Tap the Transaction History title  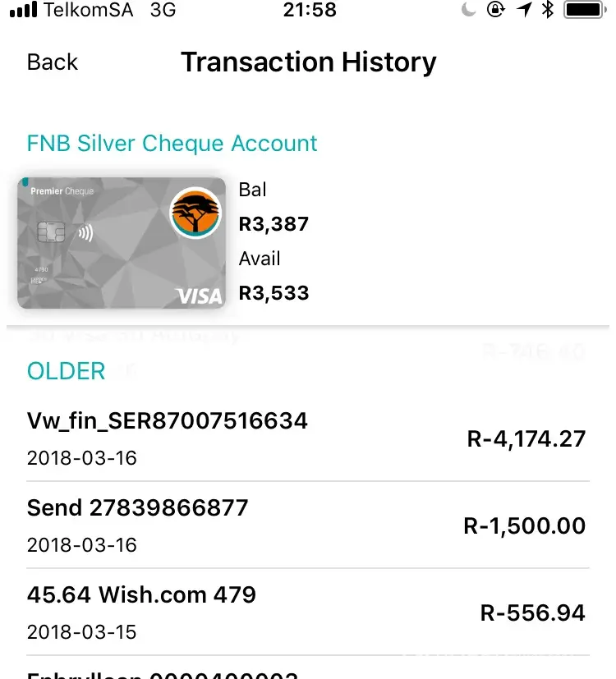pos(308,62)
